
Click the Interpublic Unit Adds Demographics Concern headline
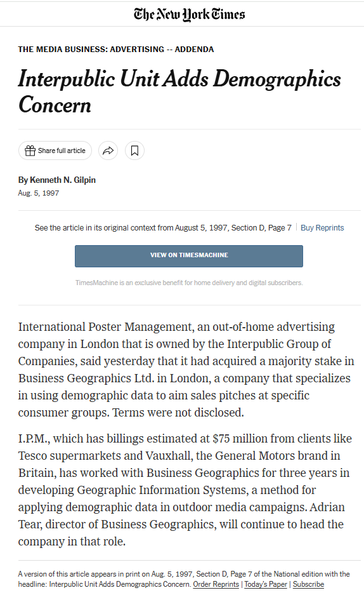(x=179, y=91)
